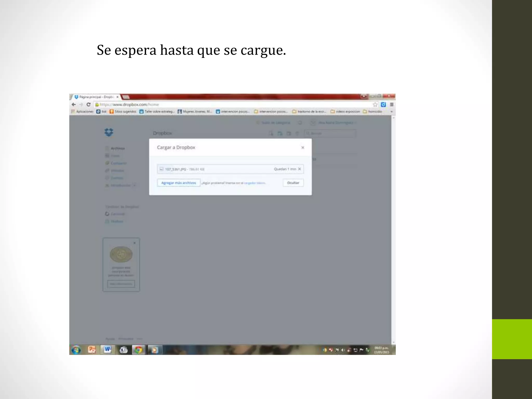Close the sidebar promo card
The height and width of the screenshot is (399, 532).
pos(135,243)
